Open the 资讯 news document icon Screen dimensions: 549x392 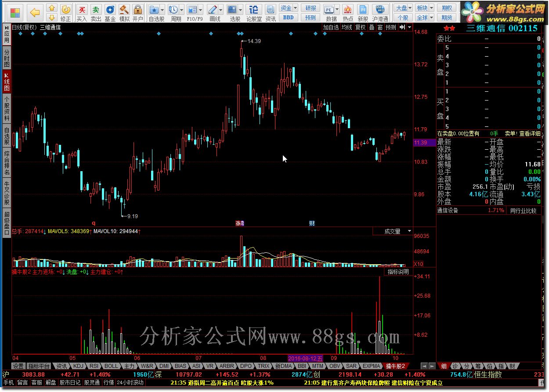tap(271, 13)
